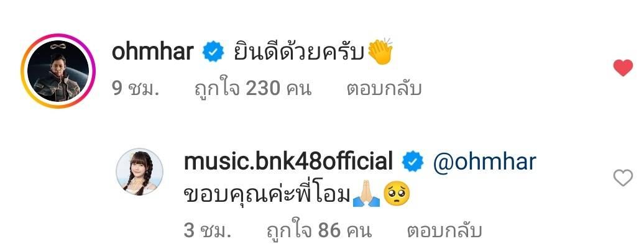Click the pleading face emoji
The image size is (644, 249).
[x=397, y=196]
